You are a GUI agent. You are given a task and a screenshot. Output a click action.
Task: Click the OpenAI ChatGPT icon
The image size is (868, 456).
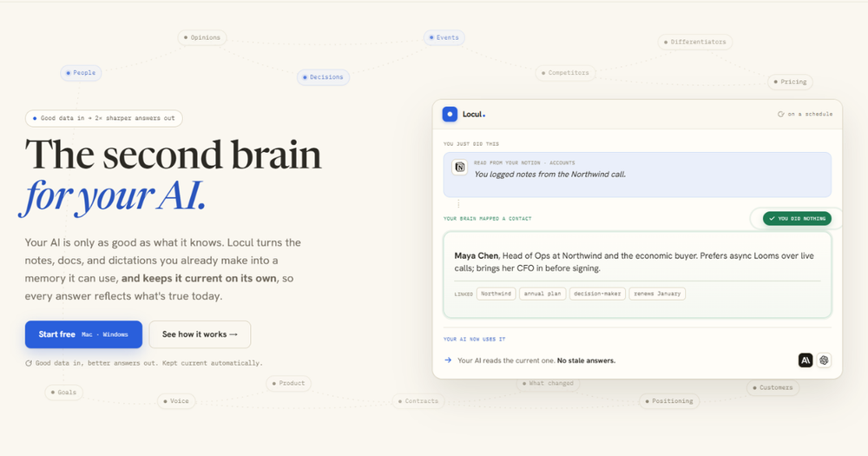(824, 360)
